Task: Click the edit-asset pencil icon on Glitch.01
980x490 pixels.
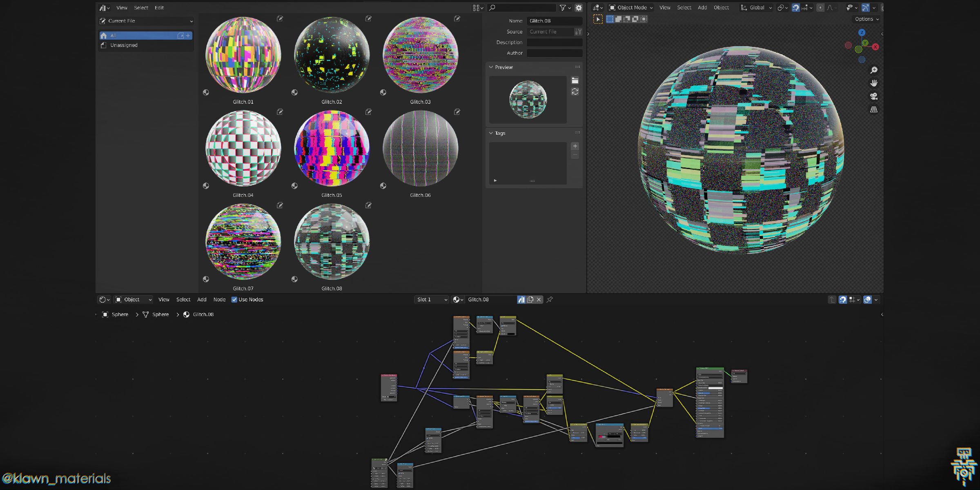Action: 280,19
